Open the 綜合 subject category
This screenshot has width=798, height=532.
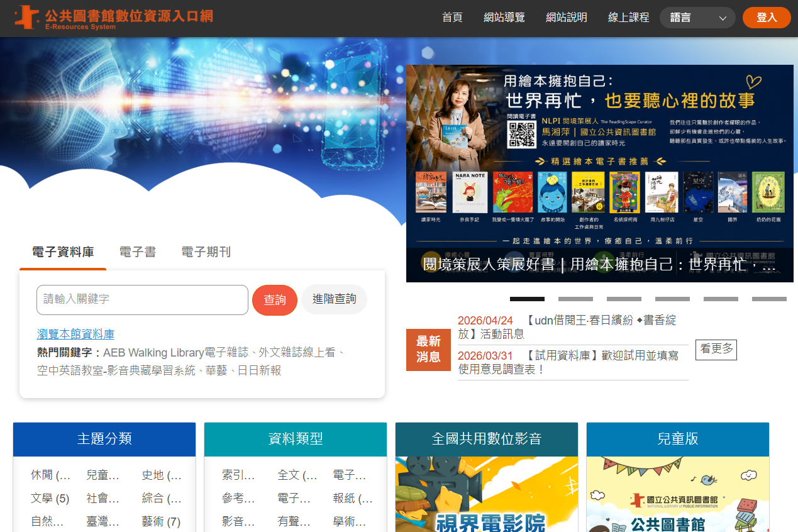point(162,499)
